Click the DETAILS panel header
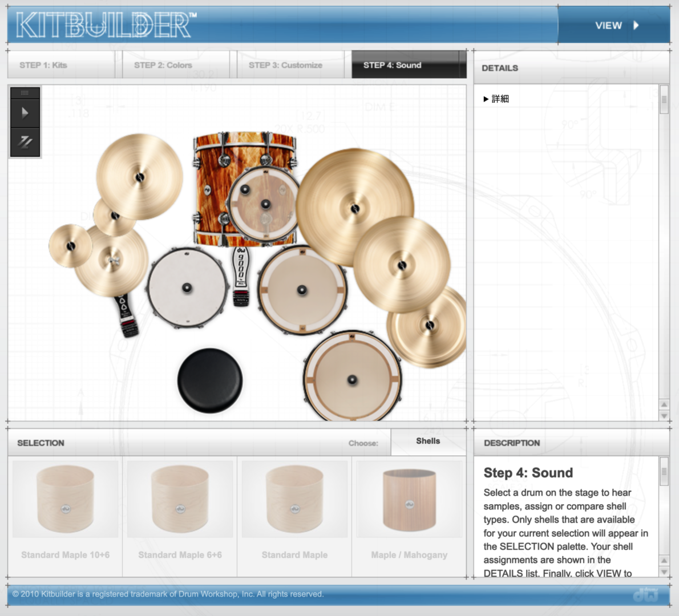679x616 pixels. pos(572,68)
